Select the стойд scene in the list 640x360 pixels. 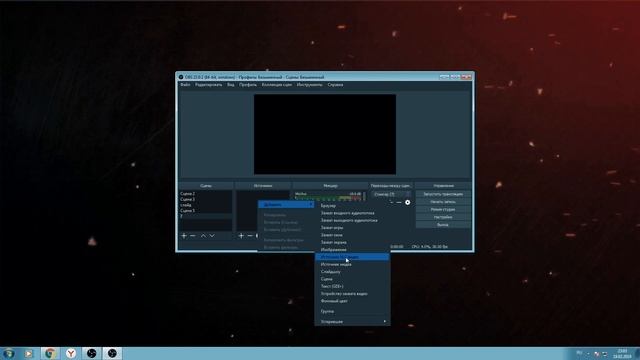coord(206,205)
